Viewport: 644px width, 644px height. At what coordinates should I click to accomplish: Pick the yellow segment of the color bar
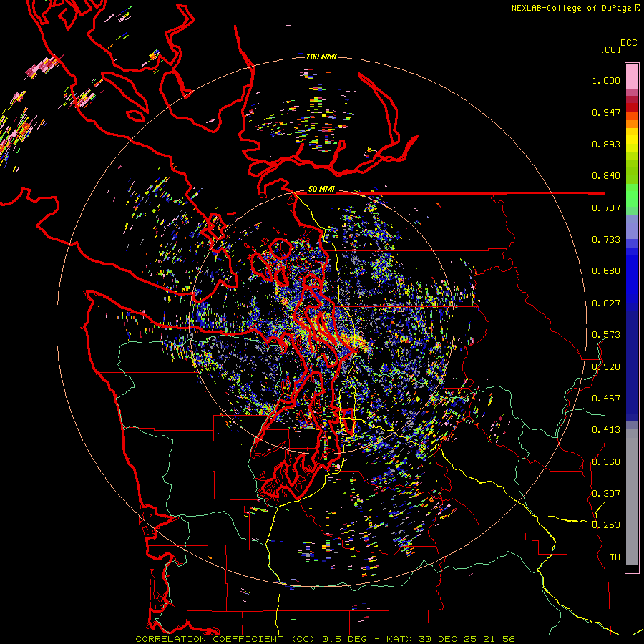[632, 140]
